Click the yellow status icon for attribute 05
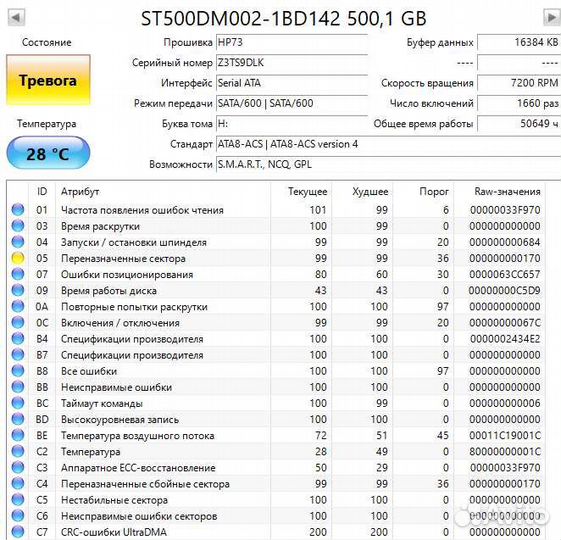561x540 pixels. pos(18,258)
